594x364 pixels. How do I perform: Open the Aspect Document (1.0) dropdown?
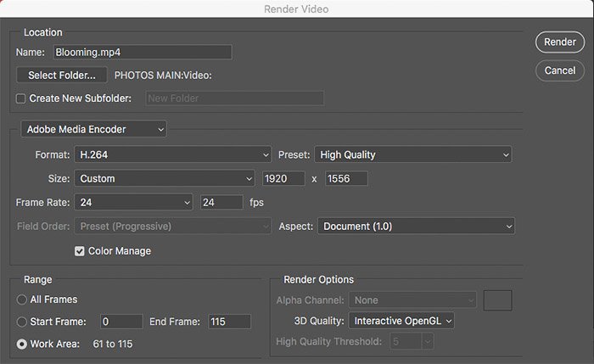416,227
